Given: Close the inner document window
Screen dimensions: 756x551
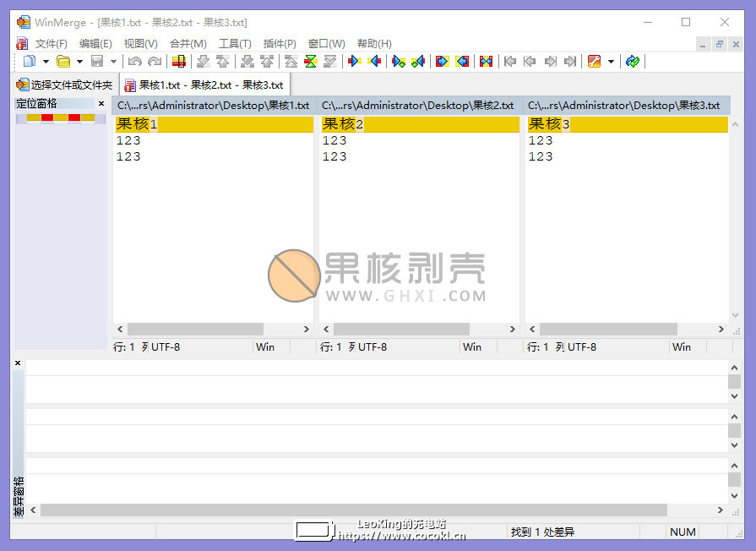Looking at the screenshot, I should (x=736, y=45).
